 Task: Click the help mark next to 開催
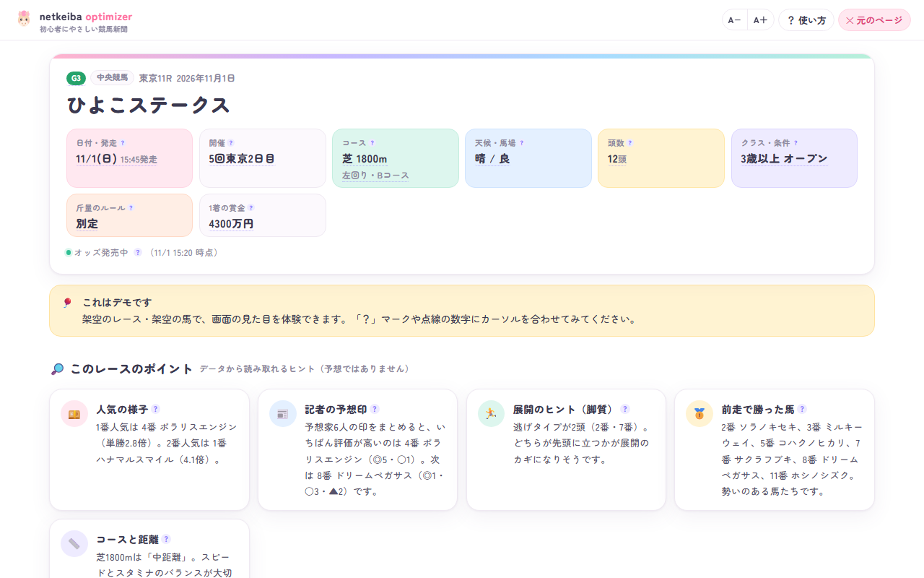point(231,143)
